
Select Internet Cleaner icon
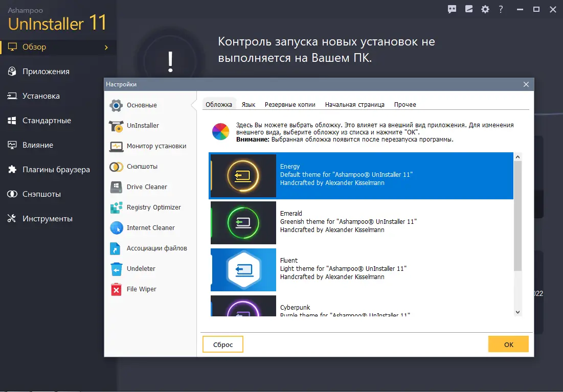[x=117, y=228]
